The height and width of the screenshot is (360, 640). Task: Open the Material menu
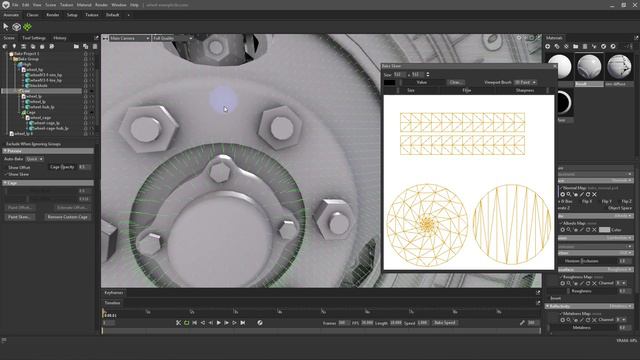point(84,5)
